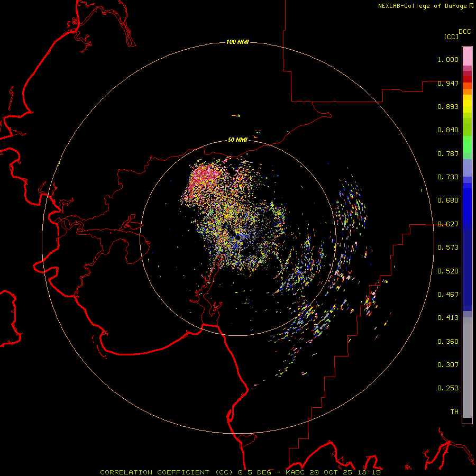Viewport: 476px width, 476px height.
Task: Click the yellow segment of color bar
Action: coord(467,105)
